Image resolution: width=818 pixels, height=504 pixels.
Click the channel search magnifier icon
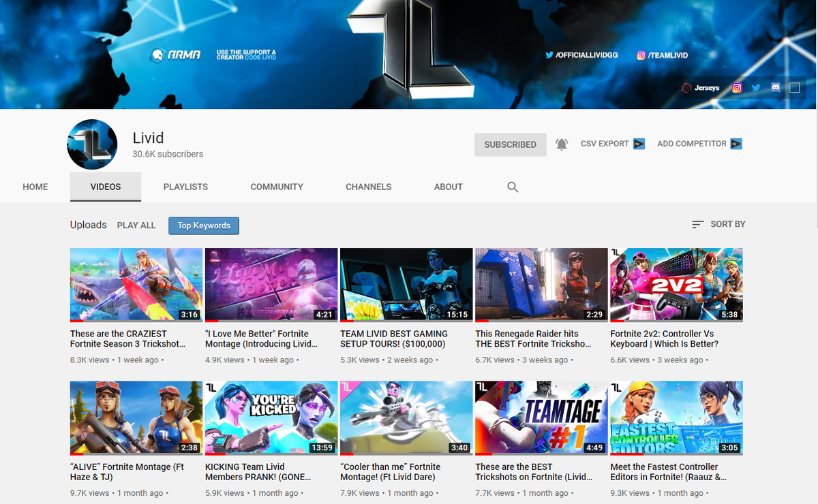[513, 187]
